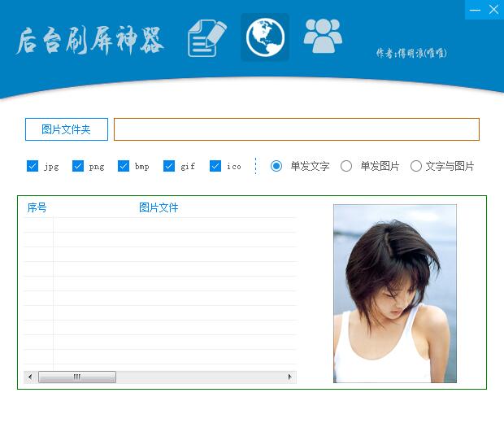
Task: Toggle the gif checkbox
Action: click(169, 166)
